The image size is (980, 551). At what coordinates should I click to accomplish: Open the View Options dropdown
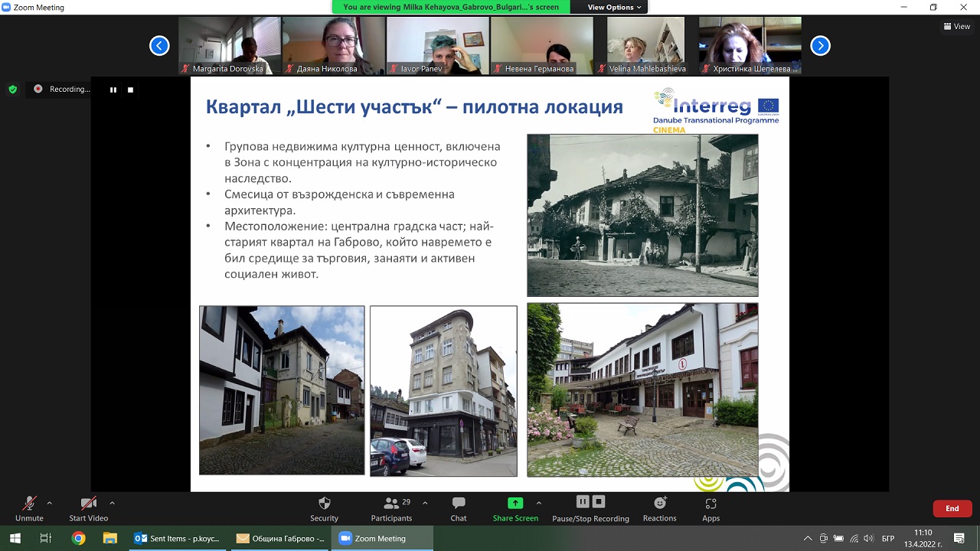tap(615, 7)
